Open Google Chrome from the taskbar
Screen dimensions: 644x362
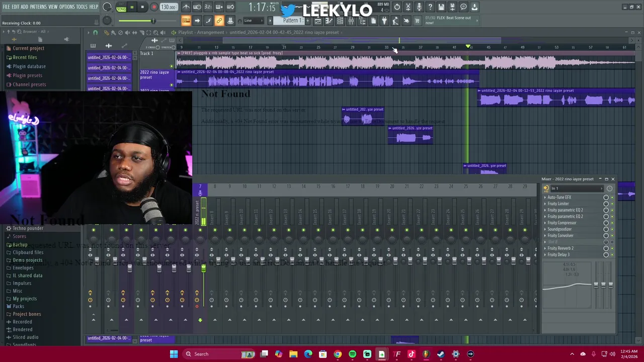[x=338, y=354]
